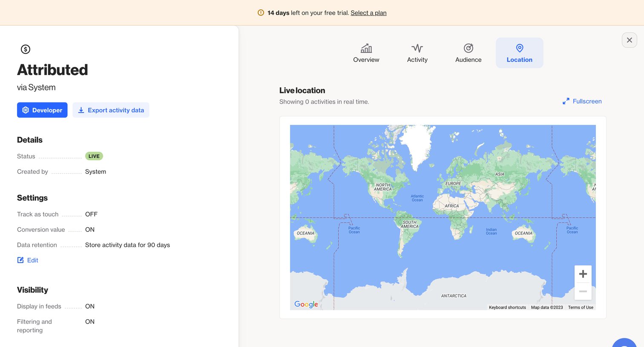The height and width of the screenshot is (347, 644).
Task: Open Keyboard shortcuts on the map
Action: 507,307
